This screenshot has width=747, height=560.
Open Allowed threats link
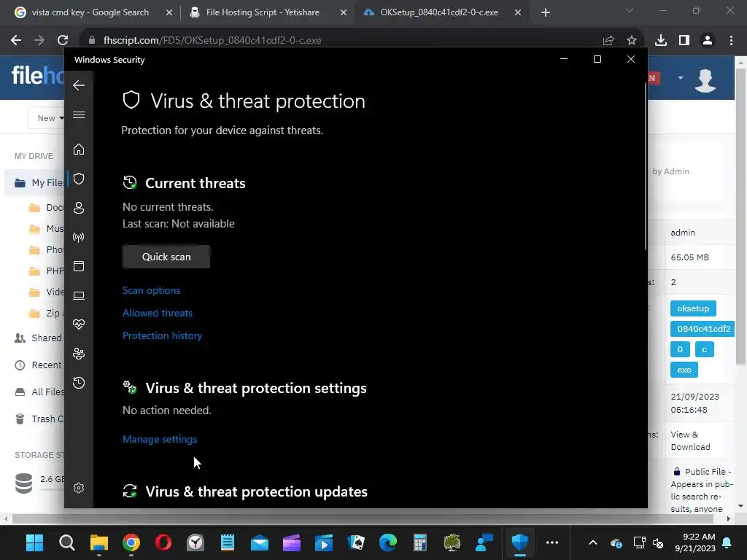pyautogui.click(x=158, y=313)
